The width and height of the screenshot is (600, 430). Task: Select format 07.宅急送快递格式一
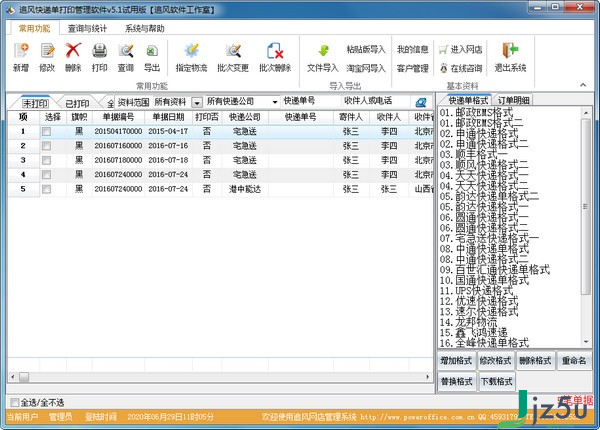[x=489, y=238]
